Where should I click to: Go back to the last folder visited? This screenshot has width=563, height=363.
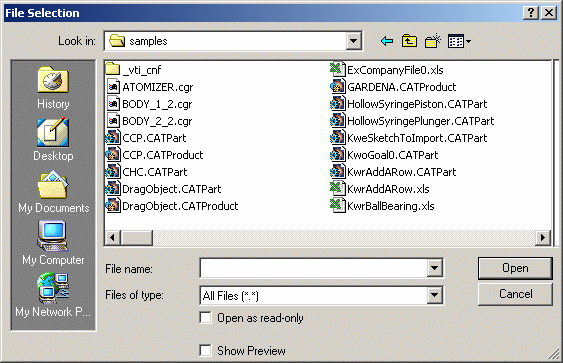pos(387,41)
